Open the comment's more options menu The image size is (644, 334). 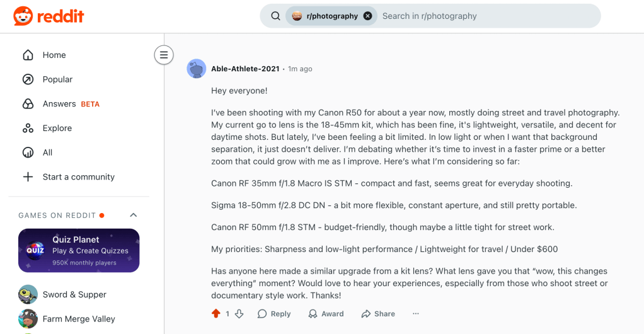(415, 314)
